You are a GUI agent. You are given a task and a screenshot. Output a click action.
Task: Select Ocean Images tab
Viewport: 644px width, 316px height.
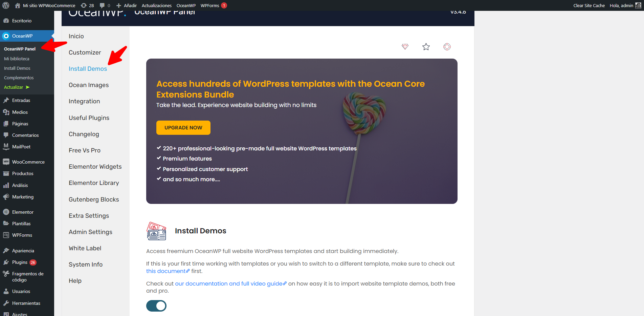tap(89, 85)
